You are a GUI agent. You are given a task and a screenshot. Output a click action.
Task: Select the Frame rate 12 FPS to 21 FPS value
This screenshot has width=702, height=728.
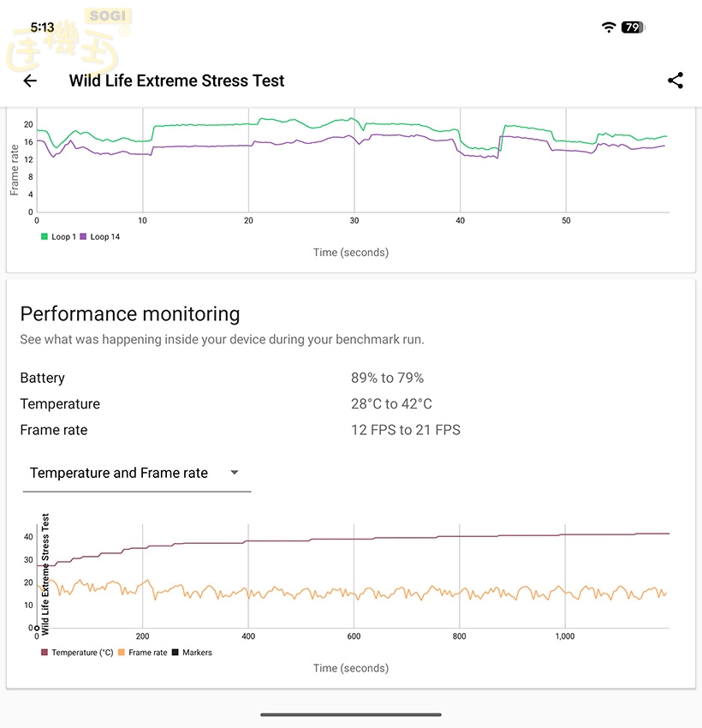click(x=405, y=430)
